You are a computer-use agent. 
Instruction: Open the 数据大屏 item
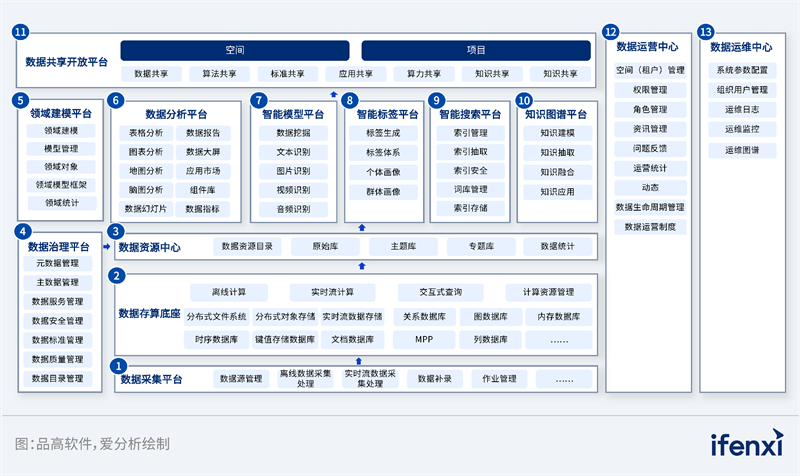209,152
